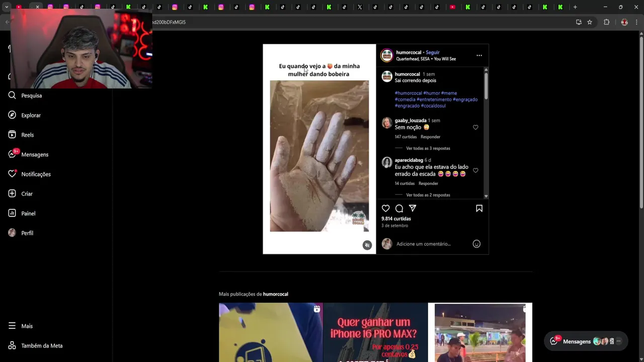This screenshot has height=362, width=644.
Task: Click the Quarterhead, SESA audio link
Action: [x=426, y=59]
